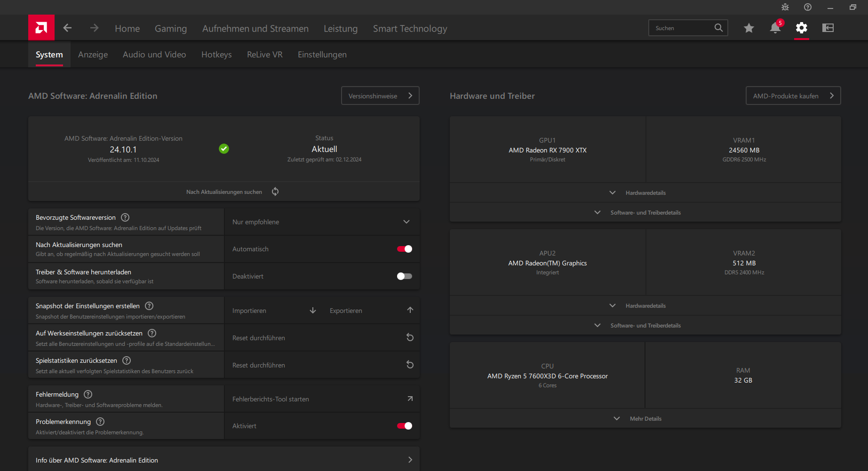The image size is (868, 471).
Task: Go forward with the right arrow
Action: pyautogui.click(x=95, y=28)
